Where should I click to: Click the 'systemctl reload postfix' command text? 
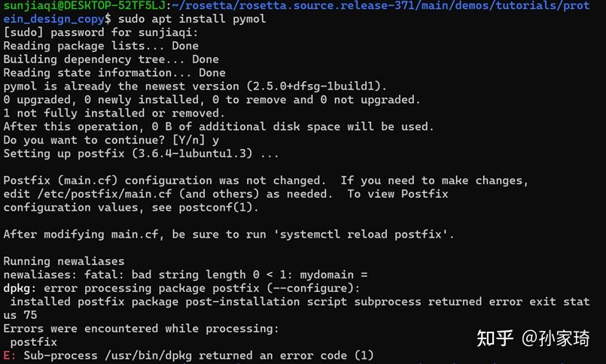tap(361, 235)
